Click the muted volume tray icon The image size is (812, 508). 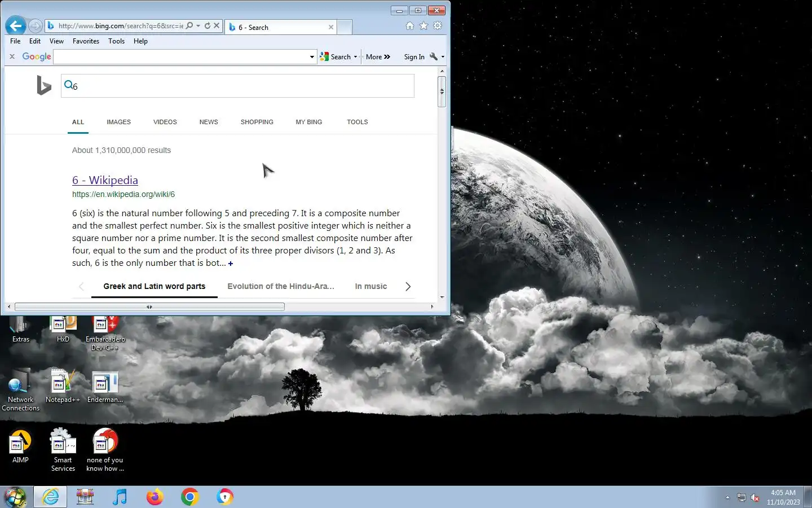pyautogui.click(x=755, y=498)
